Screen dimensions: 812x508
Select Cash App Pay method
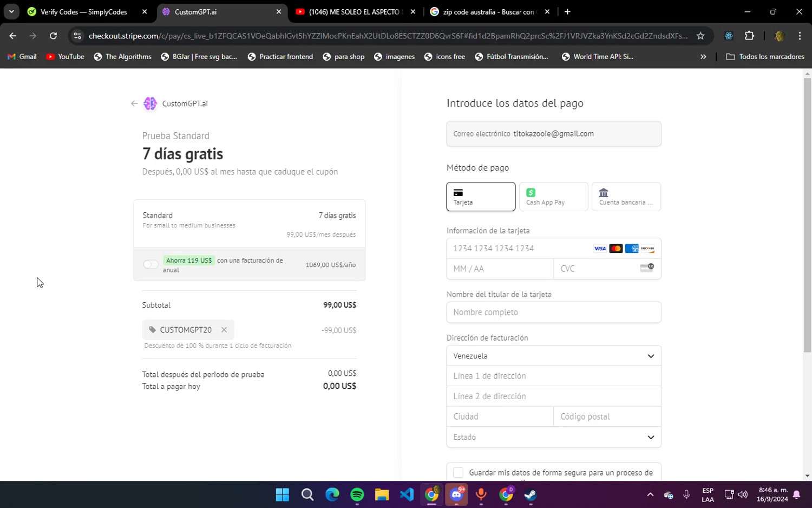553,197
